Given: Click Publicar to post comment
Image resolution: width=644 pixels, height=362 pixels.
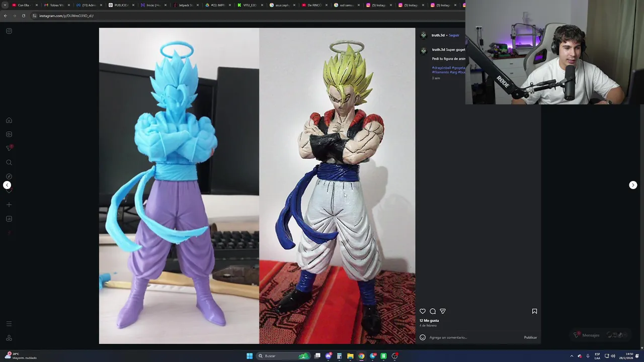Looking at the screenshot, I should pos(530,337).
